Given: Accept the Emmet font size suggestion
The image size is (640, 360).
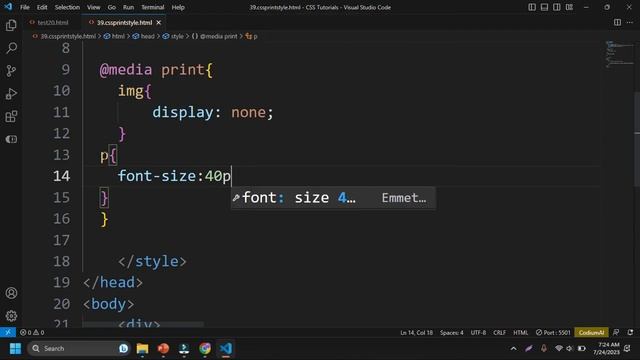Looking at the screenshot, I should tap(333, 198).
